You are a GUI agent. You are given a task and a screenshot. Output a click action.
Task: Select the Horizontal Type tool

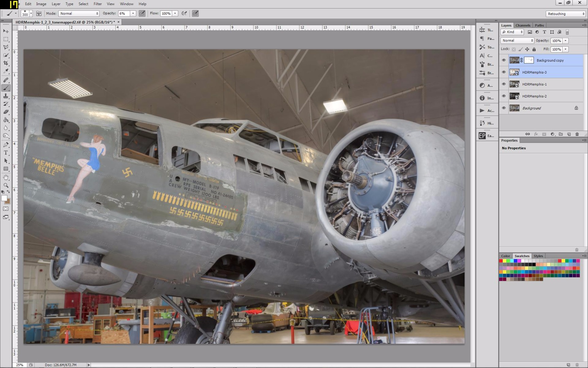(6, 153)
